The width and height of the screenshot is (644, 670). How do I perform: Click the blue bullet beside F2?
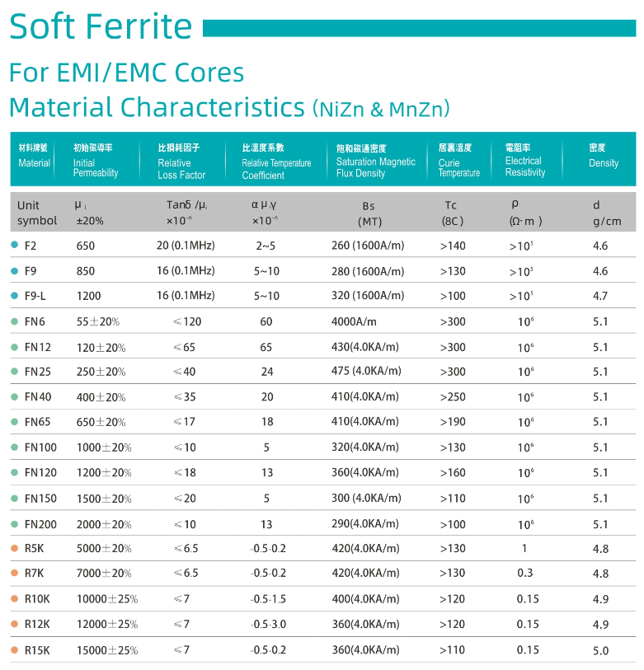pyautogui.click(x=14, y=245)
